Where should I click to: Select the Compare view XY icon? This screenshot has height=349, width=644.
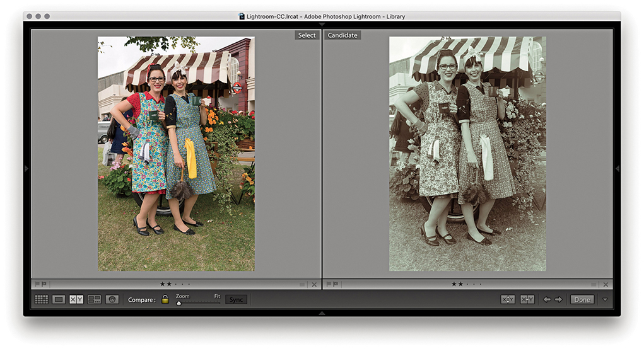[76, 299]
